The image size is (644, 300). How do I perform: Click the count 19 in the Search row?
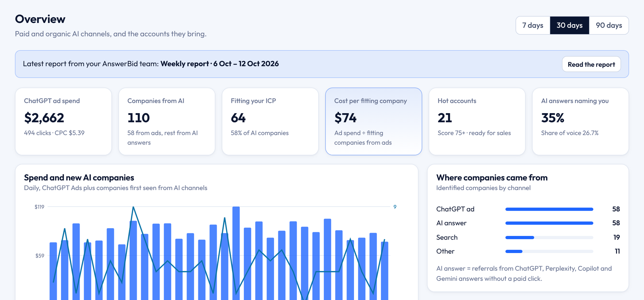tap(616, 237)
